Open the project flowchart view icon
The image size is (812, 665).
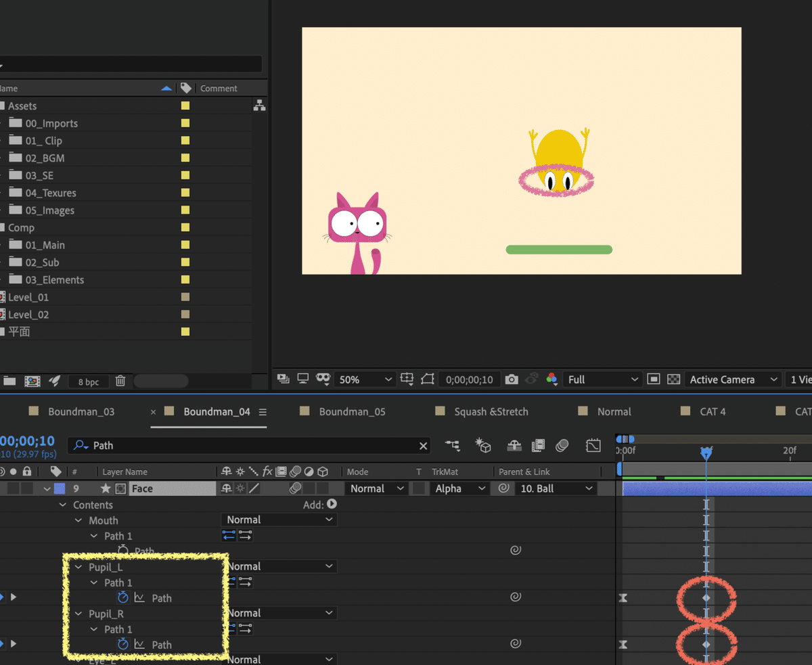point(259,106)
